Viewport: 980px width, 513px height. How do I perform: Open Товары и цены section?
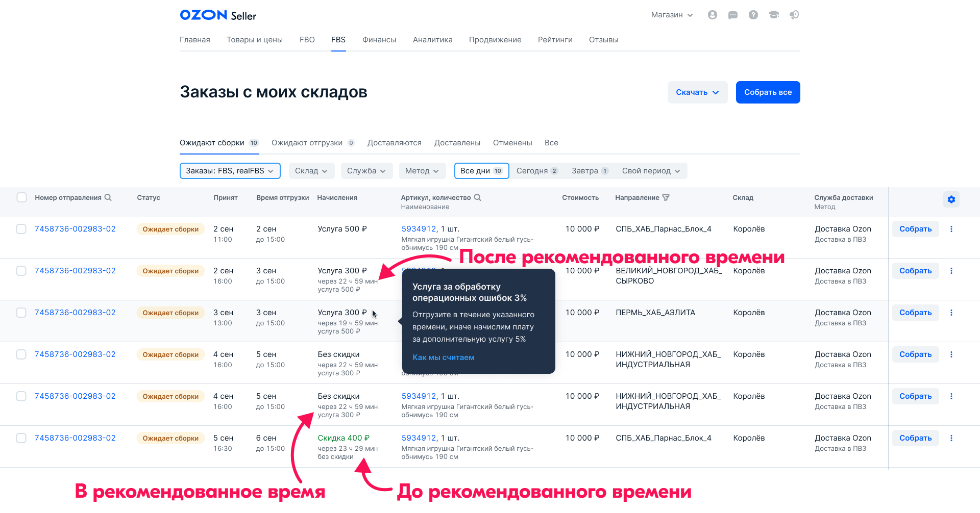pos(255,40)
